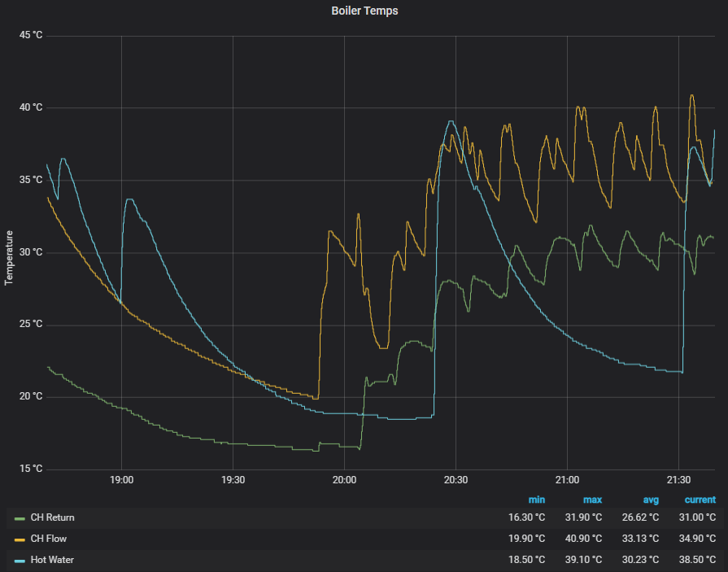Sort legend by the max column header
Screen dimensions: 728x572
point(592,500)
